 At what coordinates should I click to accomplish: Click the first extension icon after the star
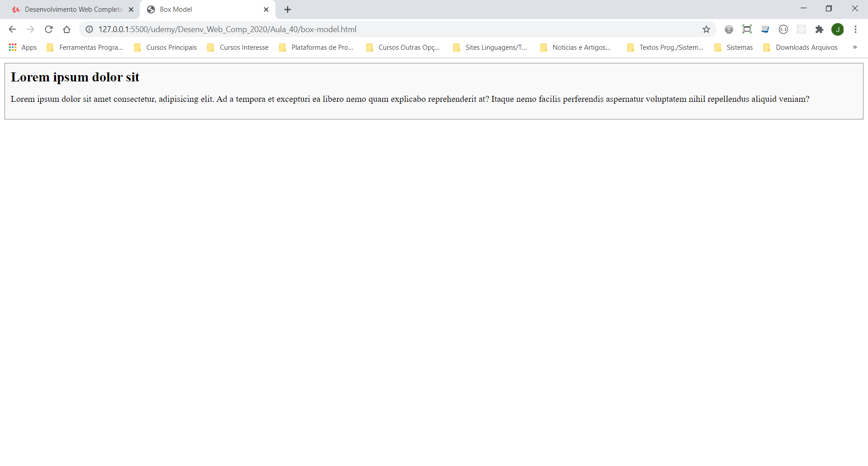(x=729, y=29)
